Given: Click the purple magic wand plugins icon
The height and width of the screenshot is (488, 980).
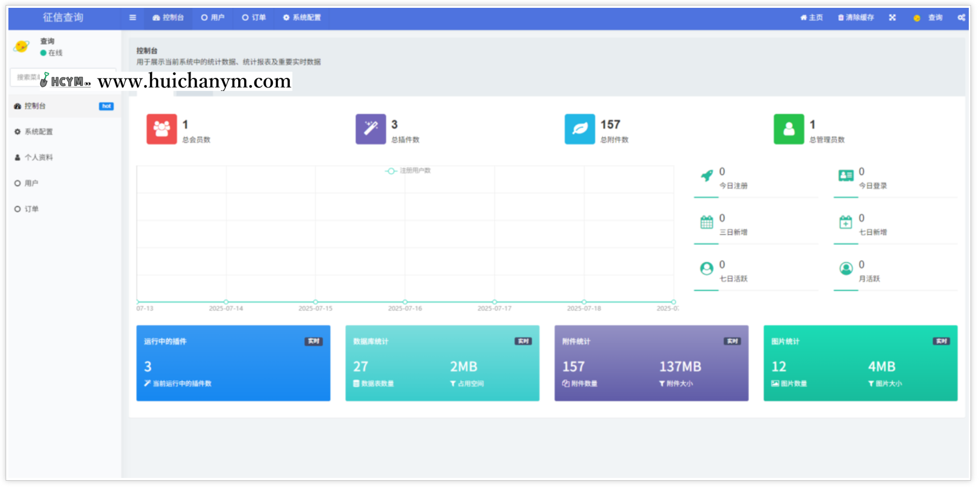Looking at the screenshot, I should (x=370, y=129).
